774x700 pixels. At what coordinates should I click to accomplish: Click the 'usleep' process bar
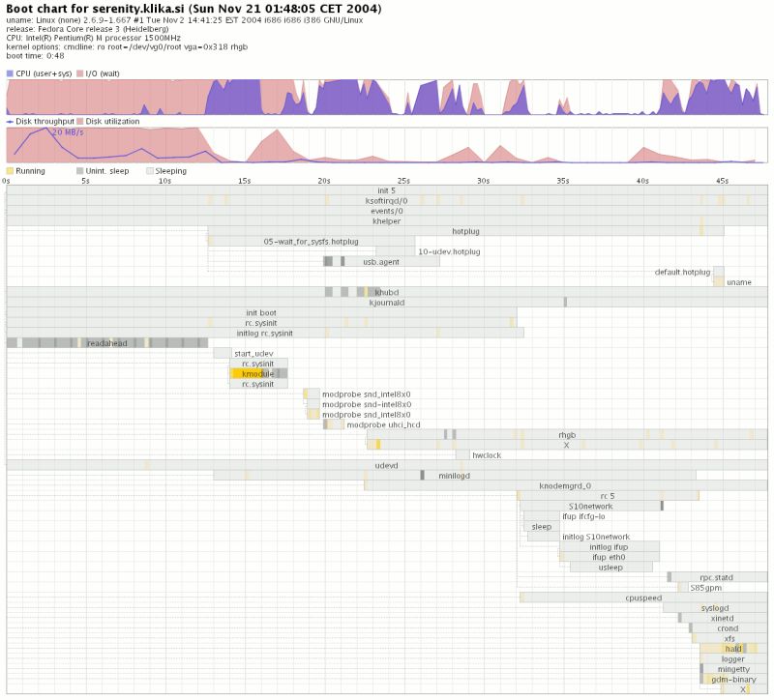[x=611, y=568]
